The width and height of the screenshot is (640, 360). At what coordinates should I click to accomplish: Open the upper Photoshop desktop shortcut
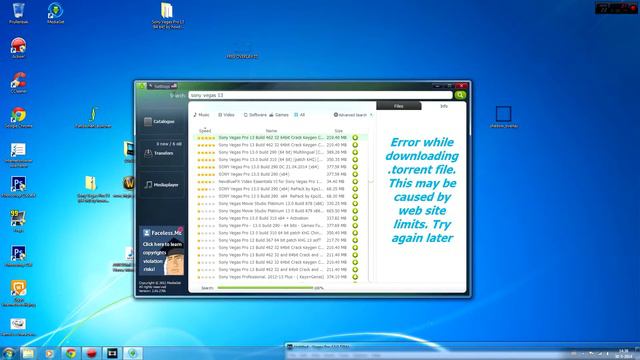pyautogui.click(x=18, y=187)
